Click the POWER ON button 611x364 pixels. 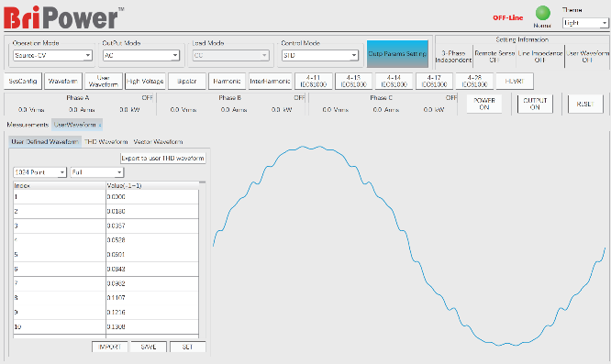484,104
